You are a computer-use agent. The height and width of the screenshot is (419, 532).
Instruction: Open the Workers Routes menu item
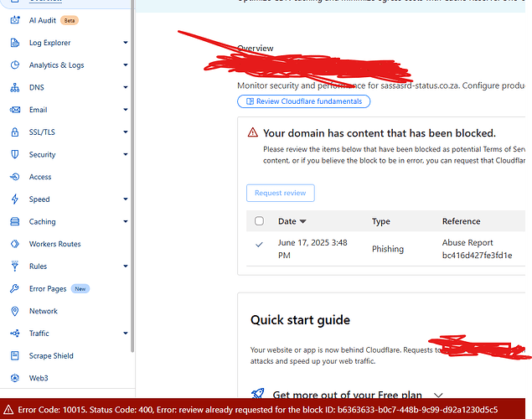coord(55,244)
